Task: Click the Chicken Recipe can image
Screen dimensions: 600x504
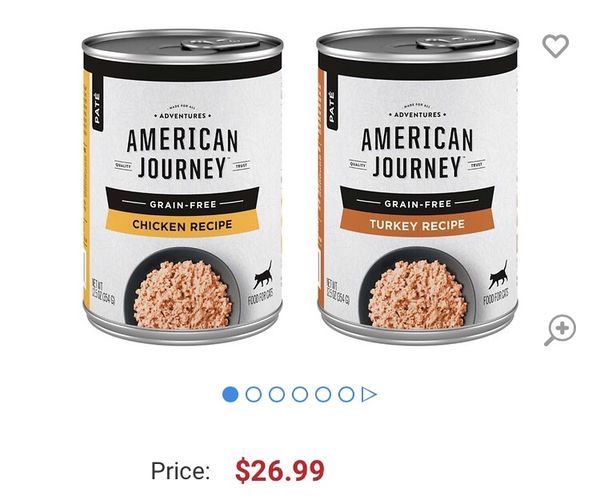Action: tap(183, 188)
